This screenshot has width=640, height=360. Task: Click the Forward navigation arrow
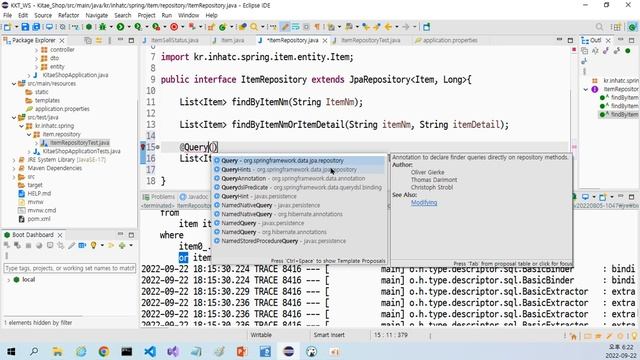(406, 27)
